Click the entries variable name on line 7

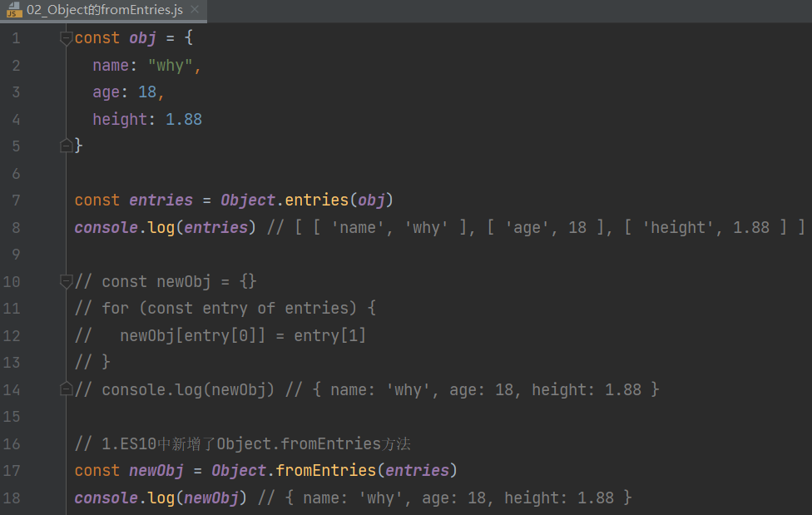tap(161, 200)
